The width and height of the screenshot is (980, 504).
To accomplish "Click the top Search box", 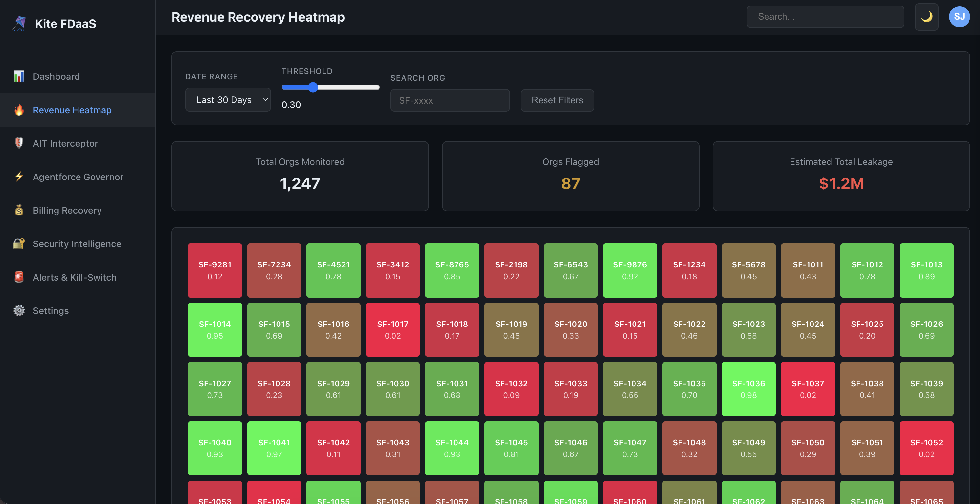I will (x=825, y=17).
